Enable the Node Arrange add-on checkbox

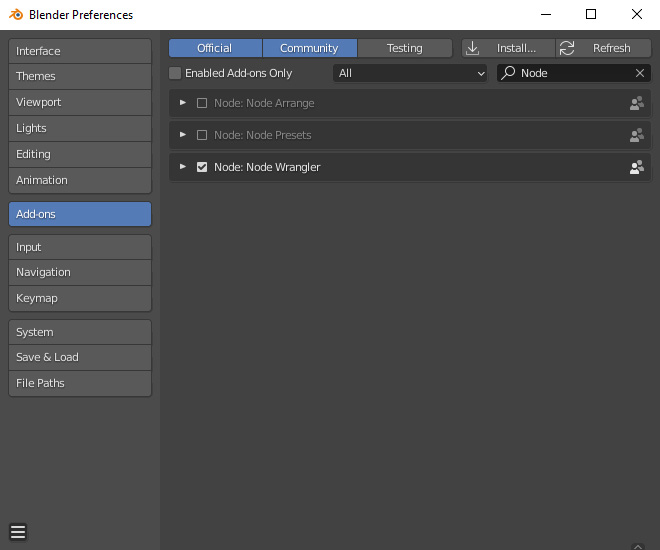(202, 103)
